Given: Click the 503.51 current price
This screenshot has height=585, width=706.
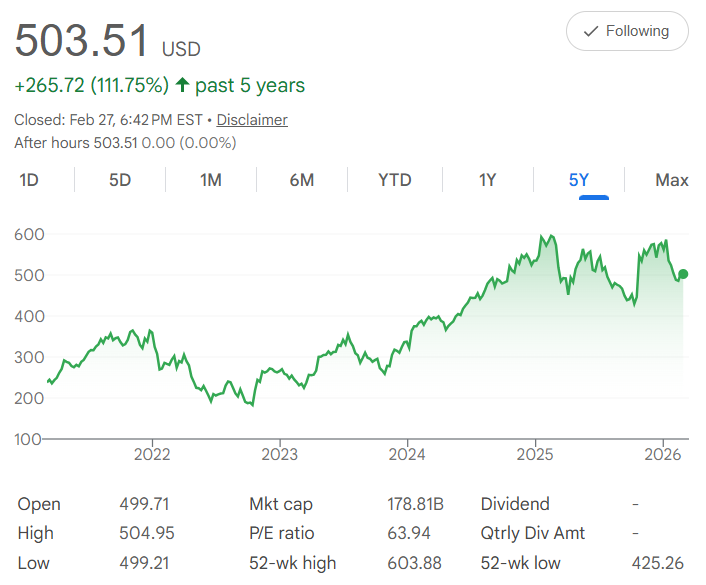Looking at the screenshot, I should pyautogui.click(x=82, y=40).
